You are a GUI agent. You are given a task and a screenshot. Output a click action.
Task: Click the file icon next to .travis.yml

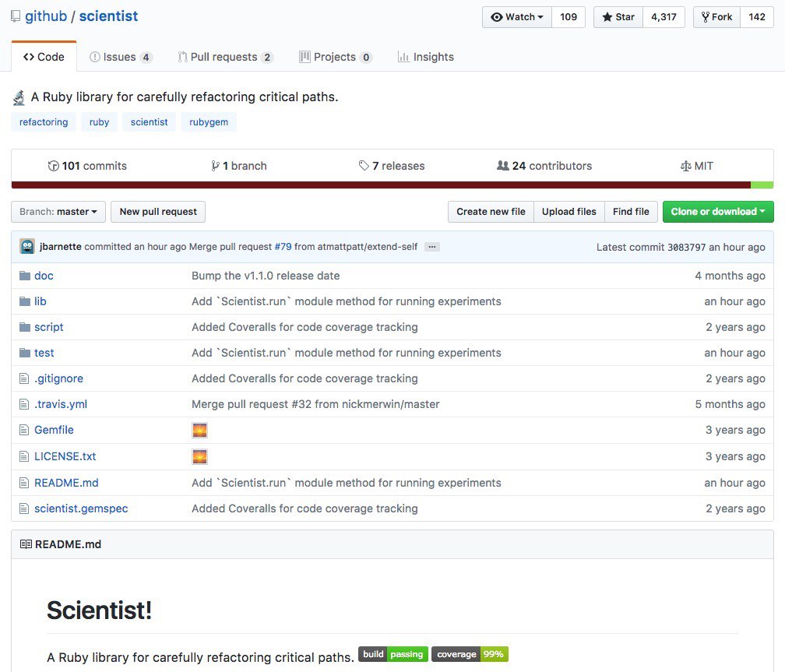pyautogui.click(x=24, y=404)
